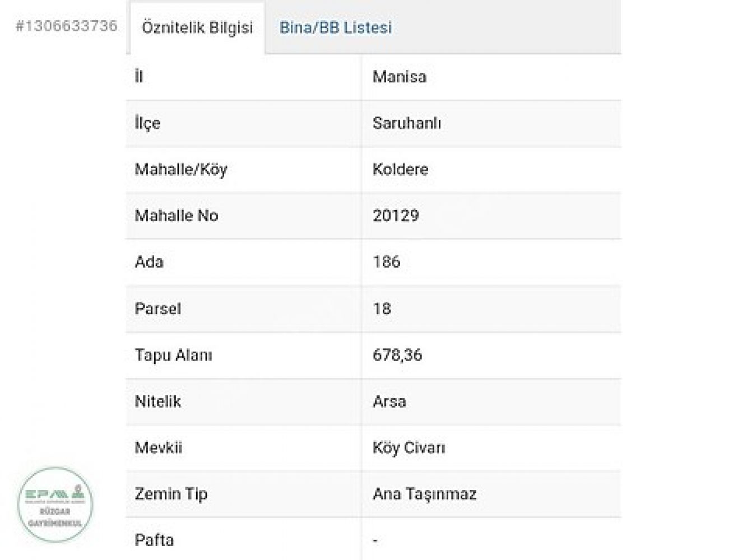Click the Manisa province value
Viewport: 747px width, 560px height.
pyautogui.click(x=399, y=77)
